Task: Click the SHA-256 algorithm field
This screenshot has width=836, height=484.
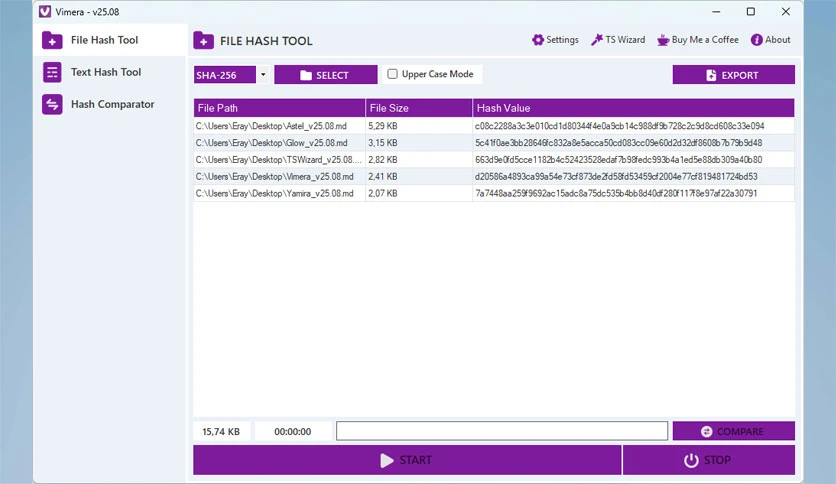Action: 224,75
